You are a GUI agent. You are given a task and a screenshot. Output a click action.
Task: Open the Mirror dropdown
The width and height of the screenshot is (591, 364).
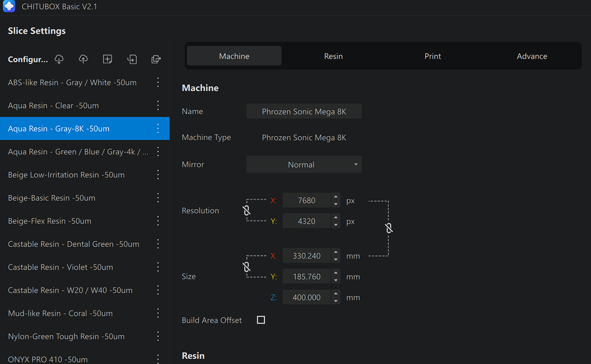pos(304,165)
